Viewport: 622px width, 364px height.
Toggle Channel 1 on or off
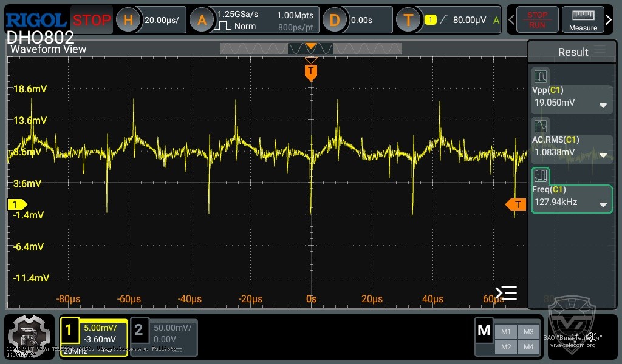click(70, 331)
